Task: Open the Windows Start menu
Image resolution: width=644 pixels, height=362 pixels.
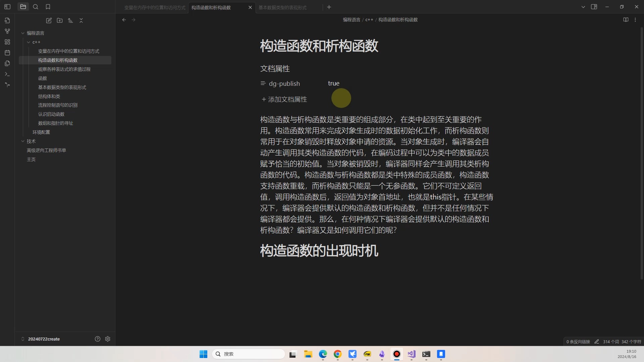Action: point(203,354)
